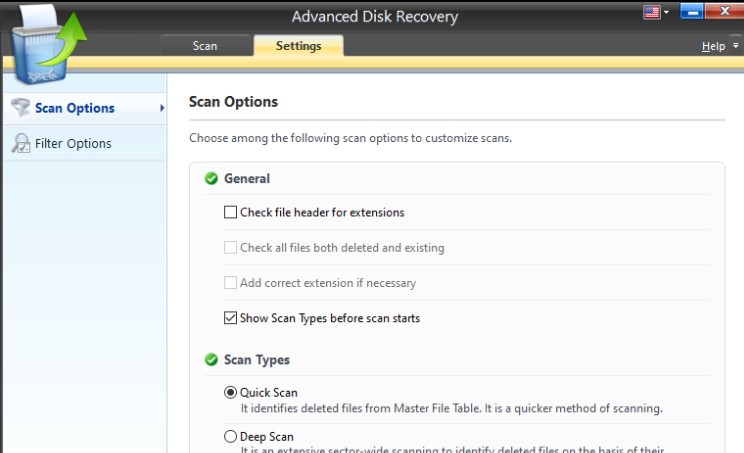Select the Quick Scan radio button

(x=230, y=392)
